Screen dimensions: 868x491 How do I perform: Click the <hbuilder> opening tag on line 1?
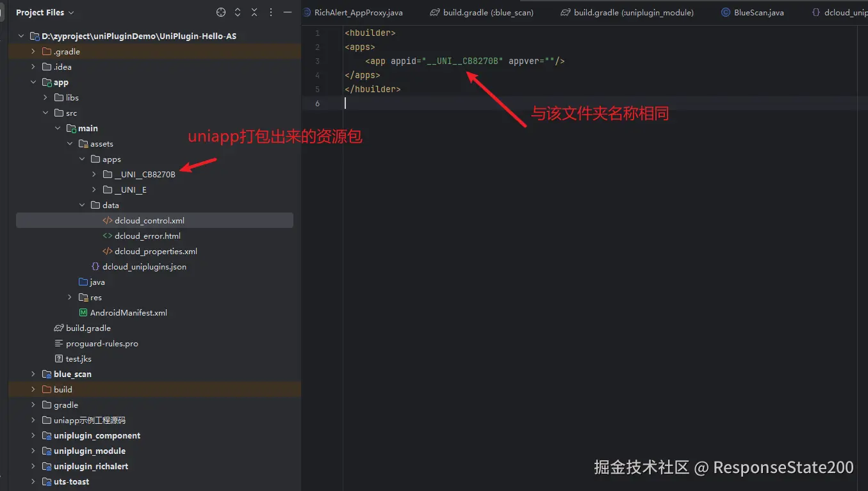[x=370, y=33]
